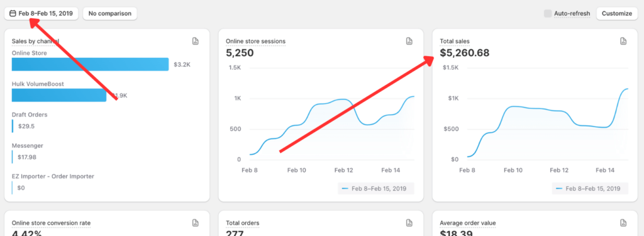The width and height of the screenshot is (644, 236).
Task: Open the Feb 8–Feb 15, 2019 date picker
Action: pos(42,14)
